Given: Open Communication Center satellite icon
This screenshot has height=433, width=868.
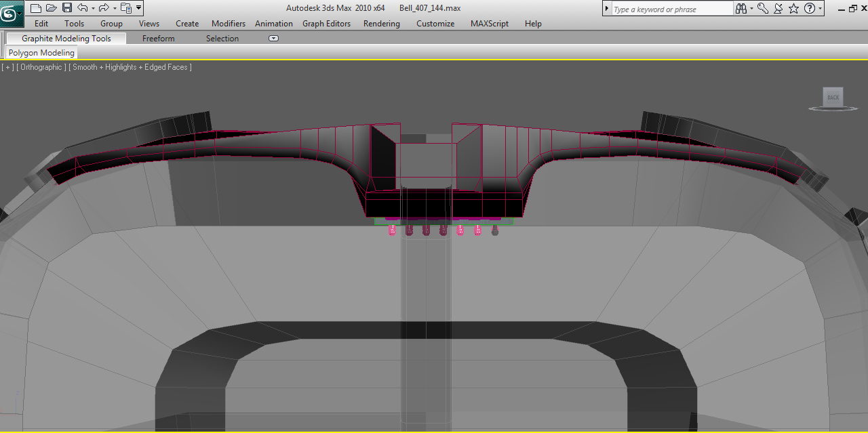Looking at the screenshot, I should point(778,9).
